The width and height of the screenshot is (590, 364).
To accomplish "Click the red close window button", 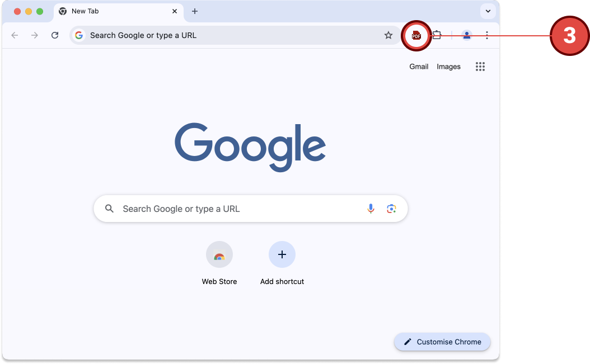I will (17, 11).
